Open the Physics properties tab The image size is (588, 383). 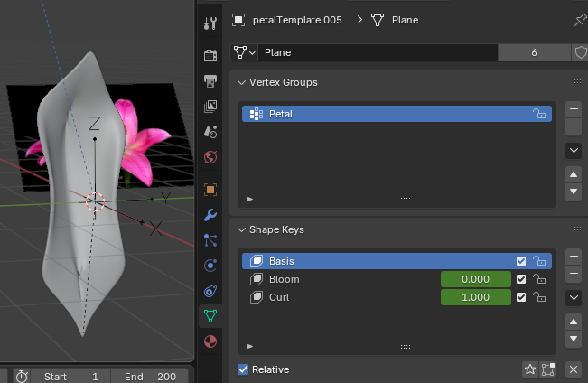(x=210, y=266)
